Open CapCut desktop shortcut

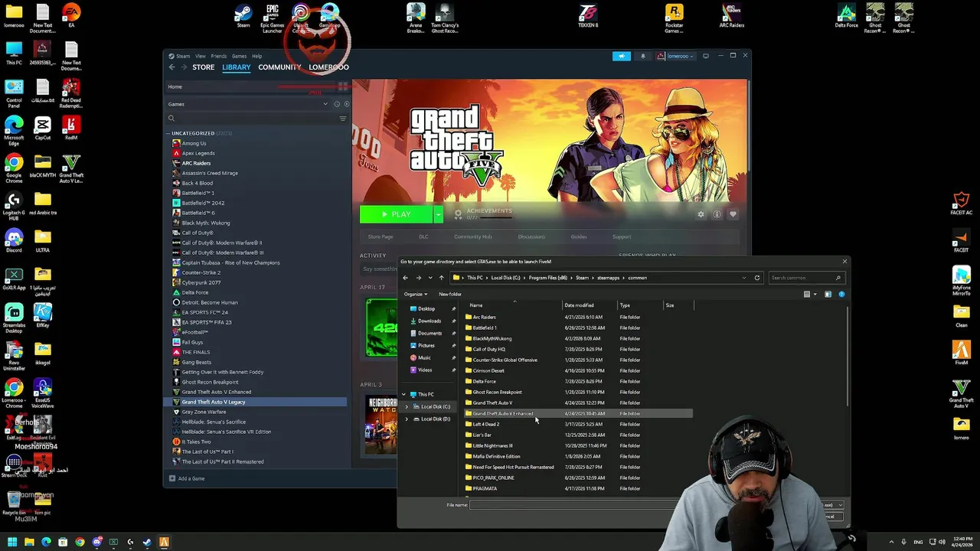[x=43, y=127]
